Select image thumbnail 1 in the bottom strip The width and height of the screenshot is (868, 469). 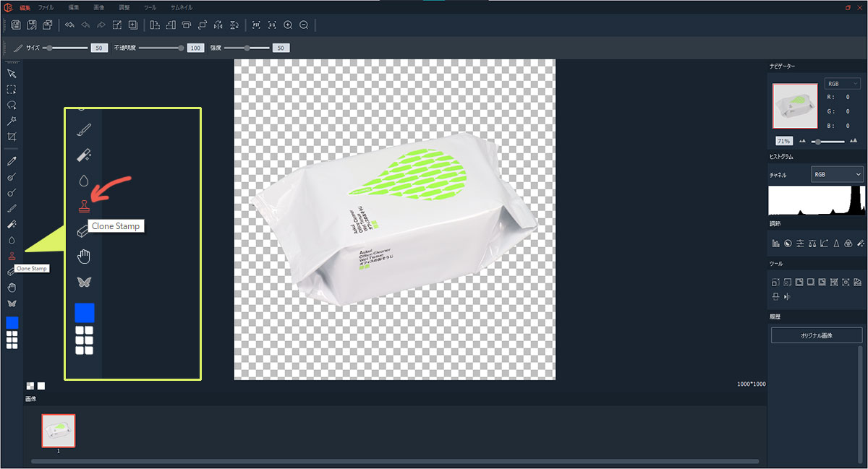58,431
